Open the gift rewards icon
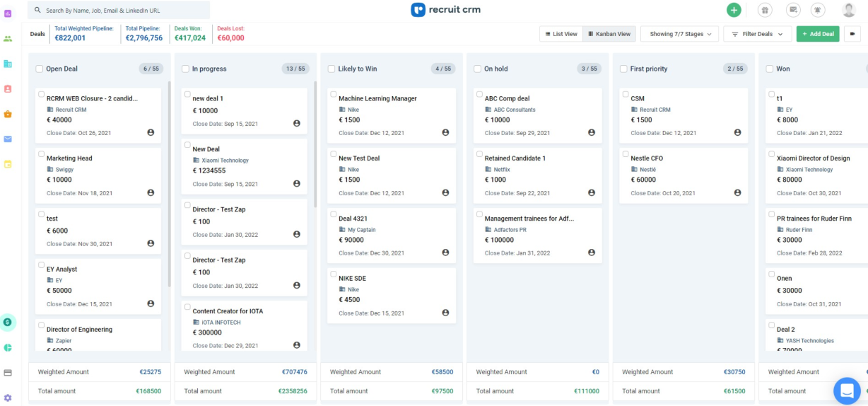 click(x=765, y=10)
